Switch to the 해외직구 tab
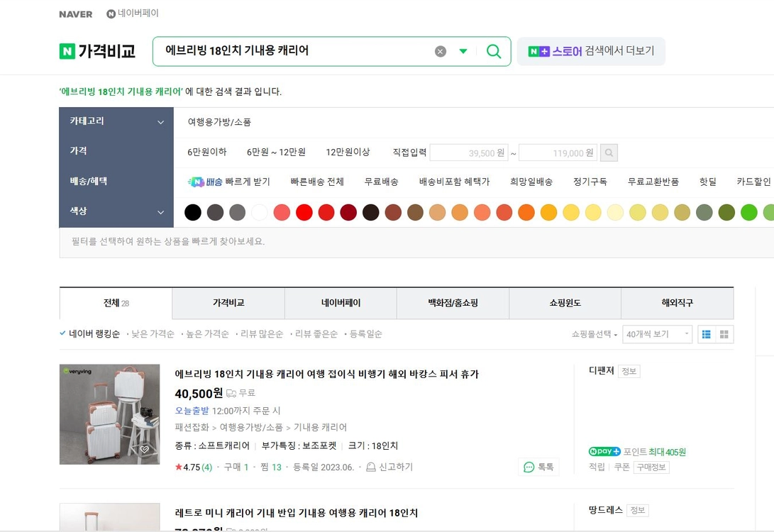 click(678, 303)
